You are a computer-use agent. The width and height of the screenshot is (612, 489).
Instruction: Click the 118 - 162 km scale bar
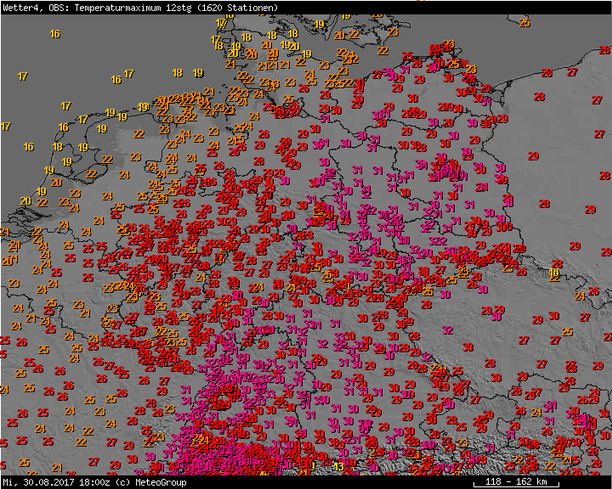(516, 482)
